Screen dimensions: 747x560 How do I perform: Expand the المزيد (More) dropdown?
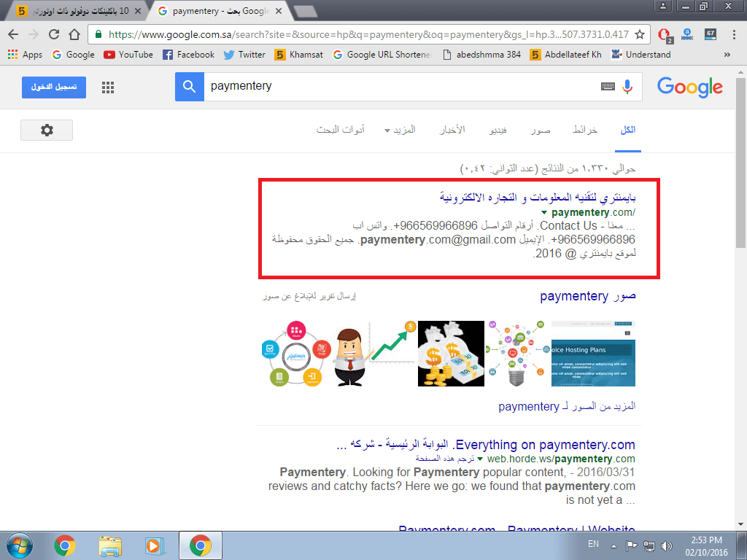(x=400, y=130)
